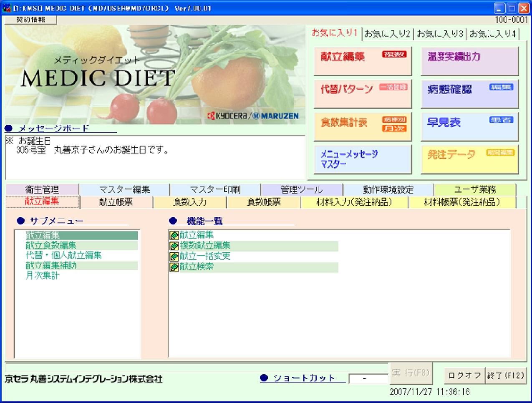
Task: Click the icon beside 献立編集 in function list
Action: [x=174, y=235]
